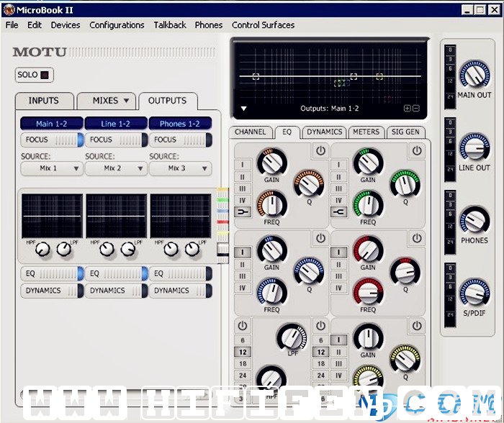Screen dimensions: 504x423
Task: Open the Mix 2 source dropdown
Action: pos(117,168)
